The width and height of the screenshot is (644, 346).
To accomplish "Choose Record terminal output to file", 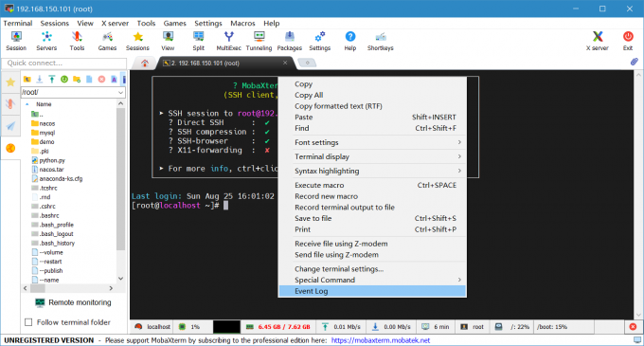I will click(x=372, y=207).
